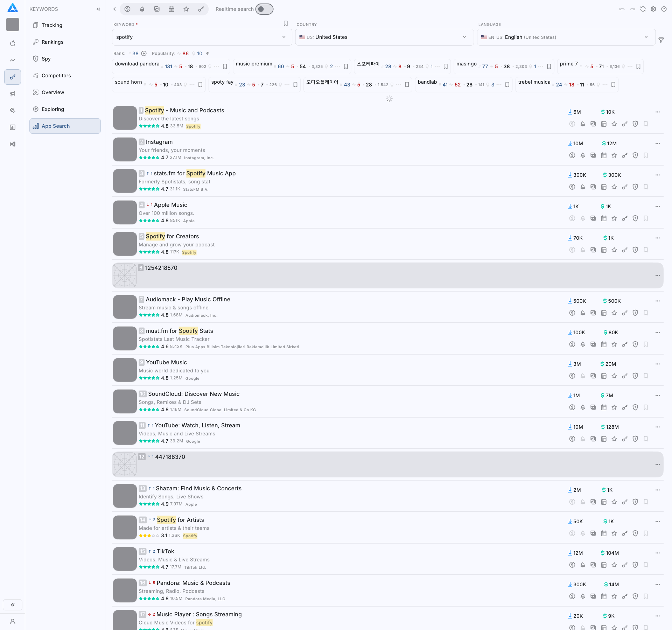Toggle the Realtime search switch
672x630 pixels.
pyautogui.click(x=264, y=9)
